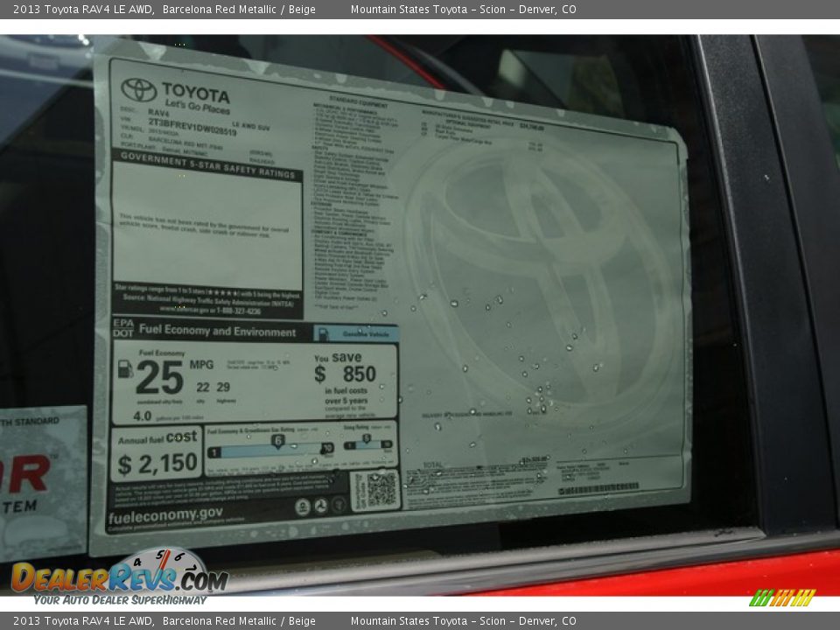Viewport: 840px width, 630px height.
Task: Open the window sticker photo
Action: (x=420, y=315)
